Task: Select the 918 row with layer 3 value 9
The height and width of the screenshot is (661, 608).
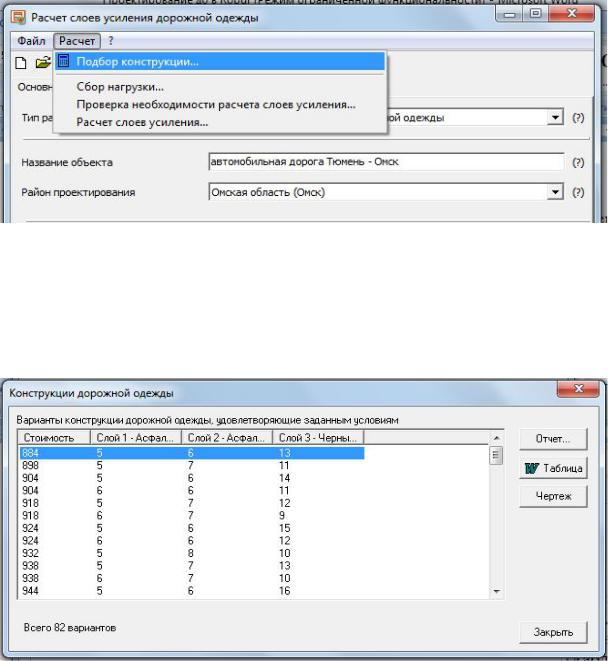Action: [192, 516]
